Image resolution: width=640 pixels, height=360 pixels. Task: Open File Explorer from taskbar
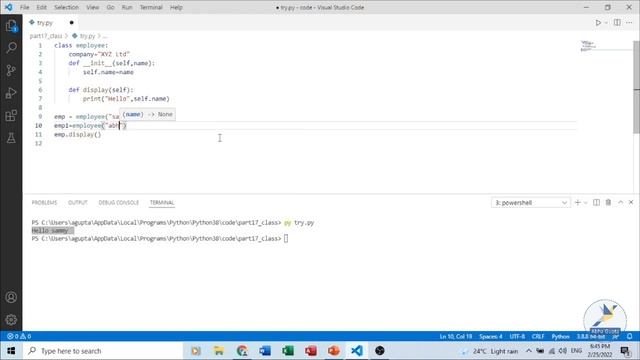(219, 351)
